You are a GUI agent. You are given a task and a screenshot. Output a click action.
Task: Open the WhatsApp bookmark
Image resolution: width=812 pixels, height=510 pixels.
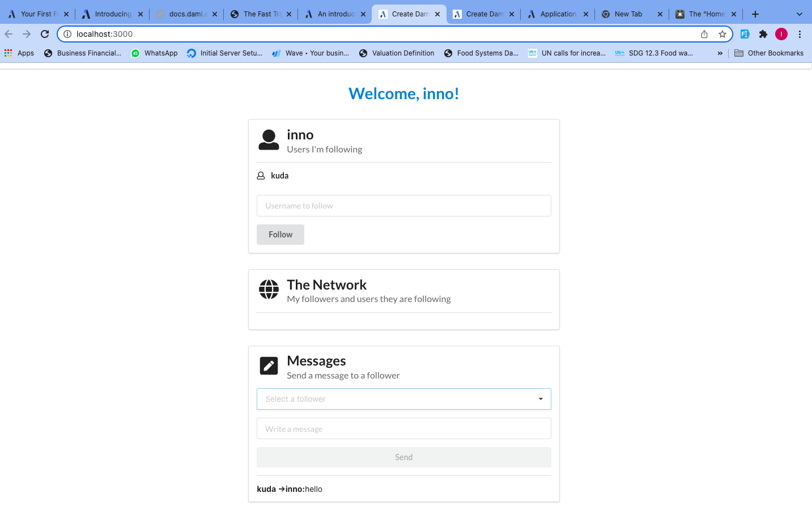pyautogui.click(x=154, y=53)
